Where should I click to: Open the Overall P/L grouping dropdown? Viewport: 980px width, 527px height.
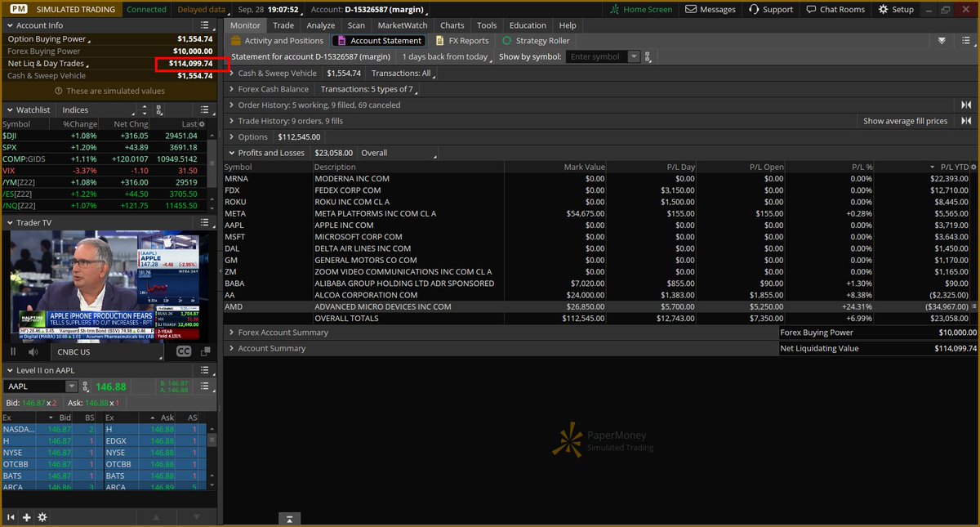tap(398, 153)
